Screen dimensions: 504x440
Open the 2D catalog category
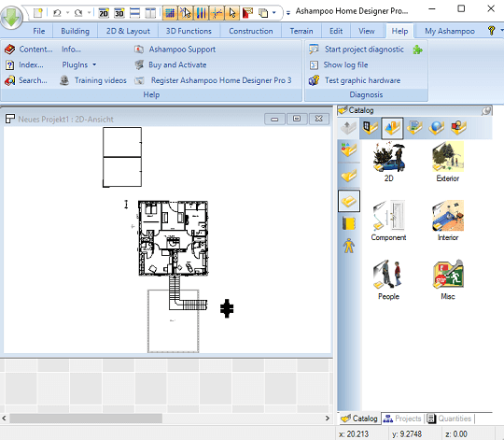click(x=388, y=163)
